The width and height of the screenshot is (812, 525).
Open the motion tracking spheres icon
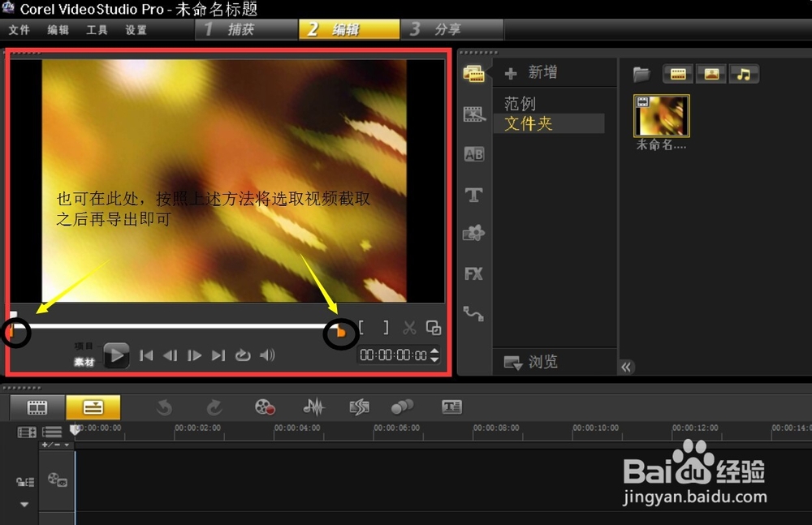(403, 407)
